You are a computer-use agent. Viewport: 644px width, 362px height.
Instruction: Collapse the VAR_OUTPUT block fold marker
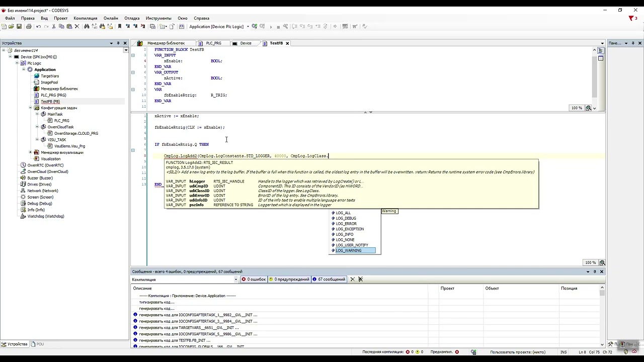[x=133, y=72]
